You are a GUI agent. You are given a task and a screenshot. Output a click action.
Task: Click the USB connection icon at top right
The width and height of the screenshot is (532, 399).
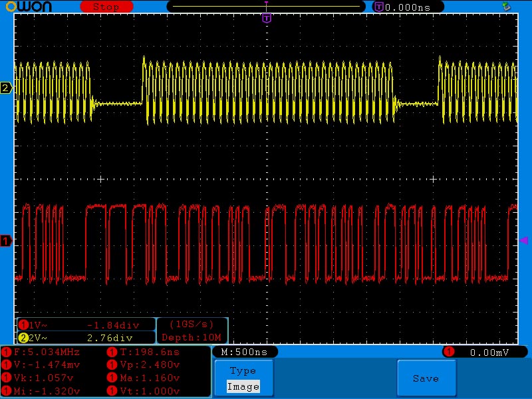click(x=506, y=6)
